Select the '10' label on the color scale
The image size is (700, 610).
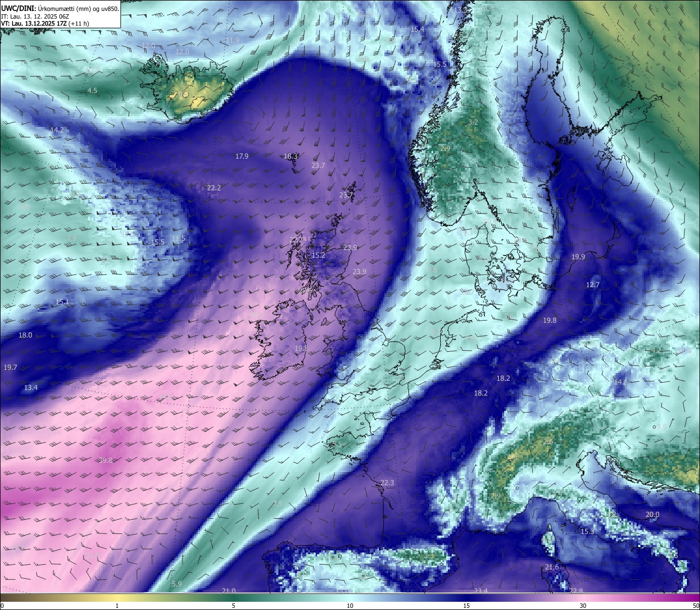pyautogui.click(x=350, y=606)
